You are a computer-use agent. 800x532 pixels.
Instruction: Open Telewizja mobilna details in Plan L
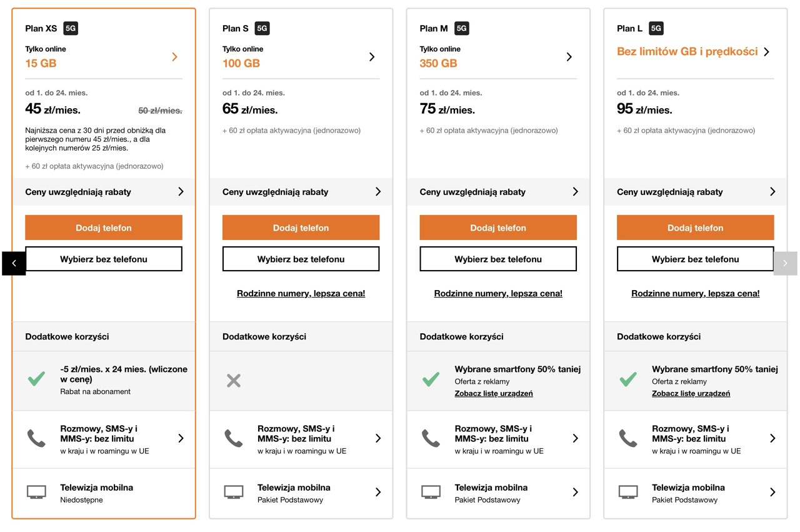[772, 493]
